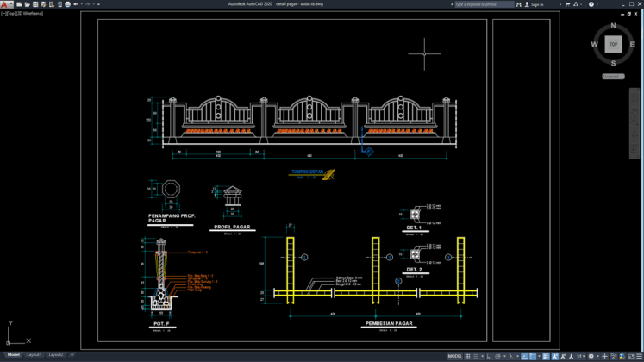Toggle Annotation visibility (highlighted A icon)
Image resolution: width=644 pixels, height=362 pixels.
(555, 356)
